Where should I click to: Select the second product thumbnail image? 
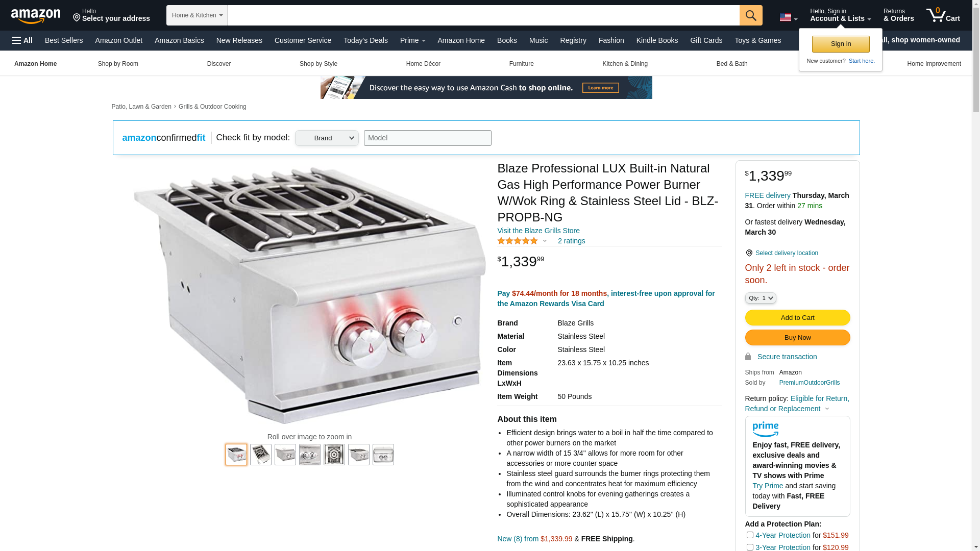[261, 455]
